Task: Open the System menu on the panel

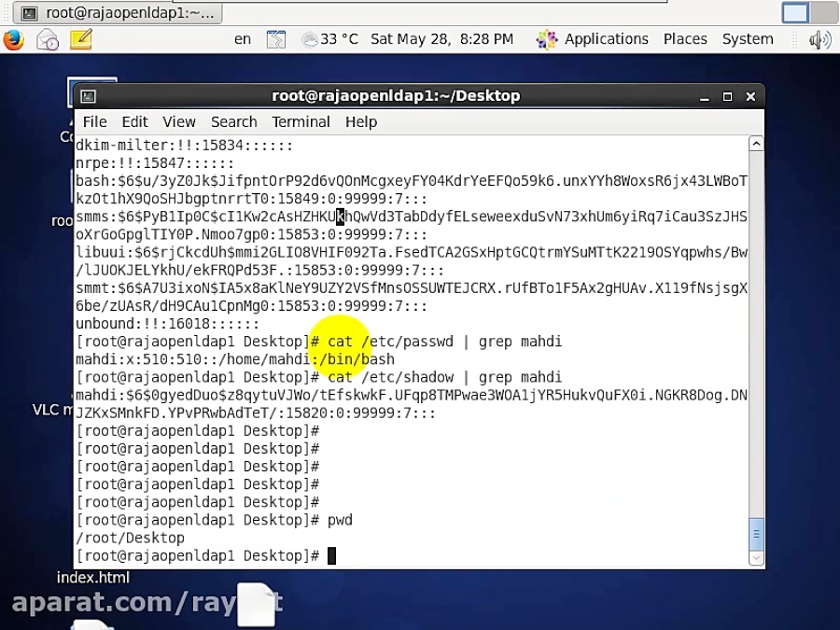Action: click(x=748, y=39)
